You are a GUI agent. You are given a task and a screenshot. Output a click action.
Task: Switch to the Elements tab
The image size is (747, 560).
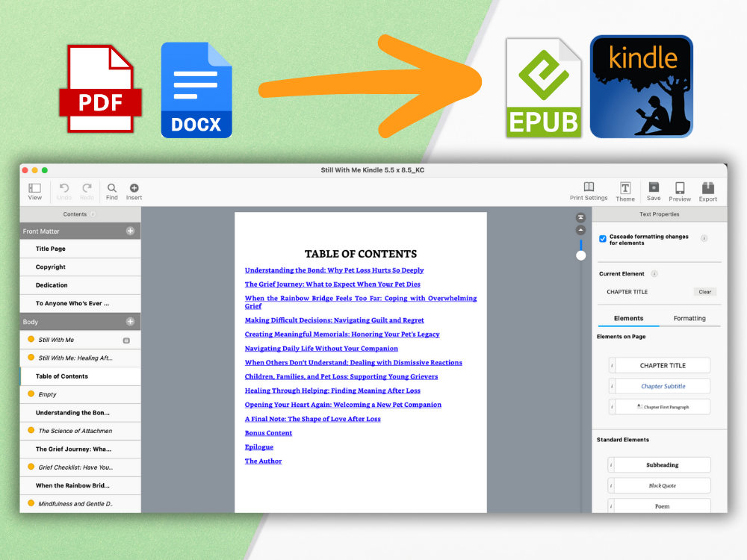[x=628, y=318]
